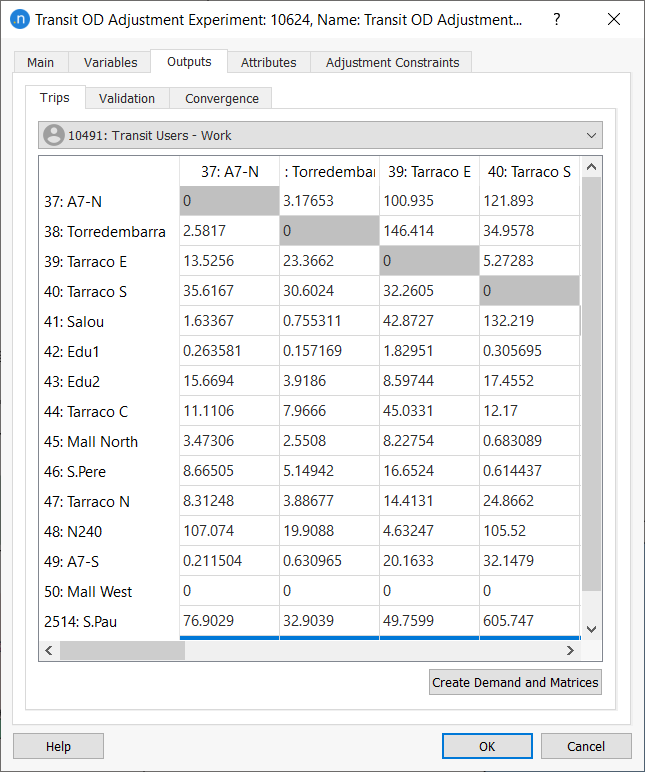
Task: Click cell with value 146.414
Action: pyautogui.click(x=429, y=231)
